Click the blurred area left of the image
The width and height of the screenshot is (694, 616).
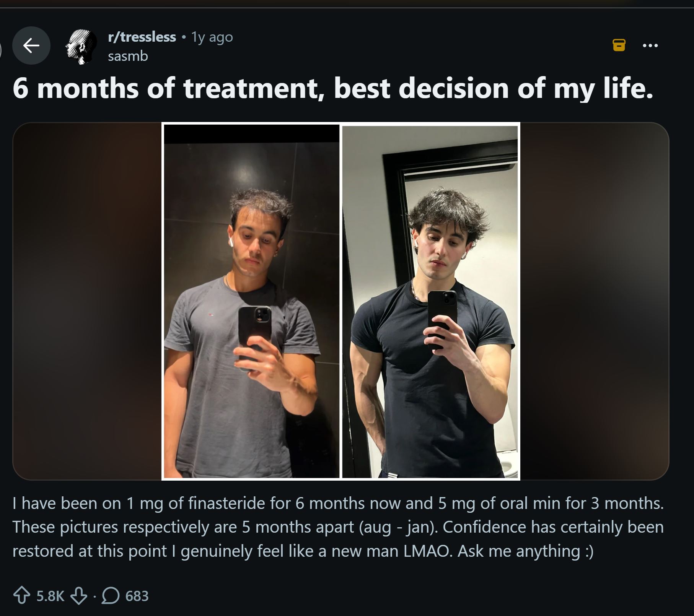[x=87, y=301]
